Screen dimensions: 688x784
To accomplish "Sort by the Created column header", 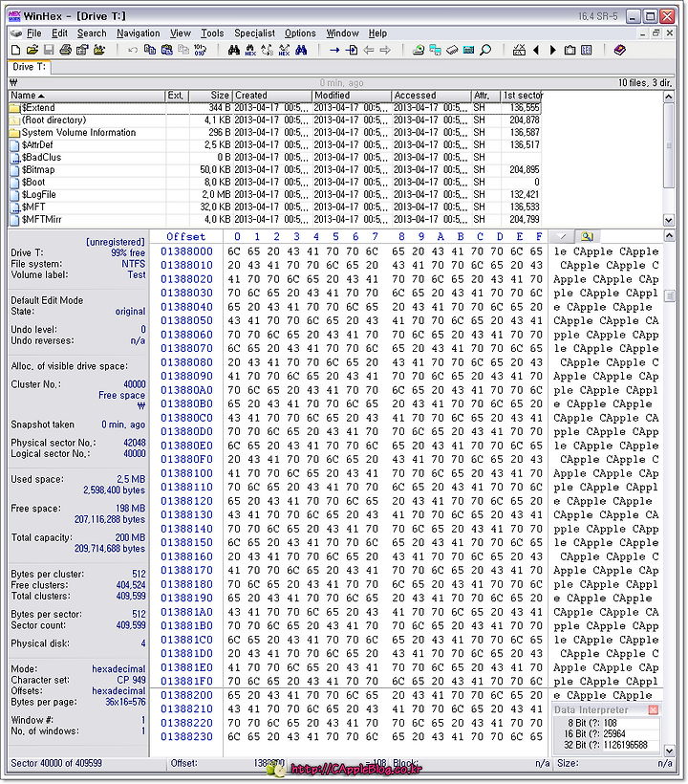I will tap(272, 96).
